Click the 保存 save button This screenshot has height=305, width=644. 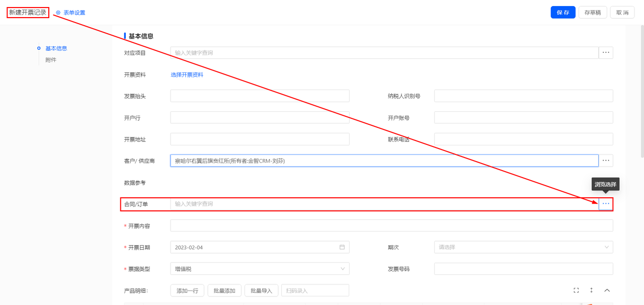click(x=563, y=13)
